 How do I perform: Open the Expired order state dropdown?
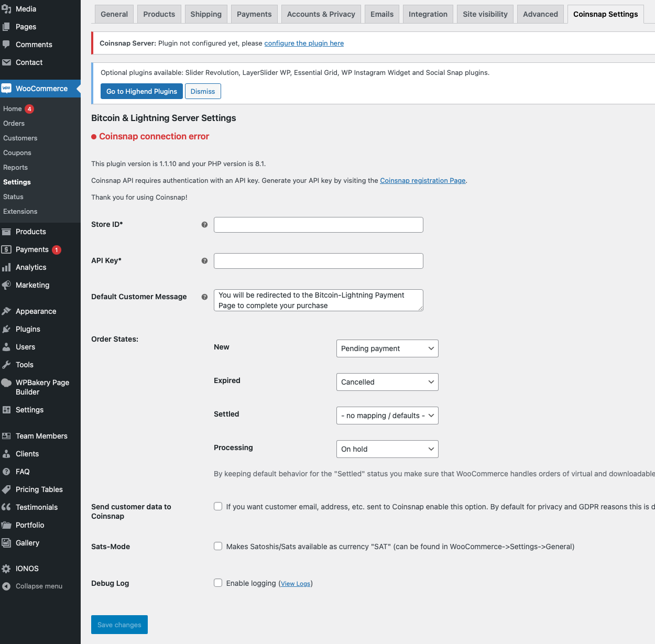click(387, 382)
